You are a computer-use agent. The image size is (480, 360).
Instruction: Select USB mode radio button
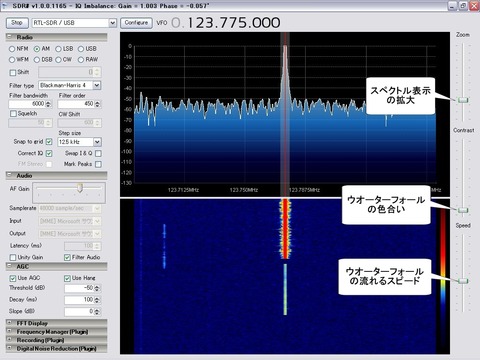(81, 49)
